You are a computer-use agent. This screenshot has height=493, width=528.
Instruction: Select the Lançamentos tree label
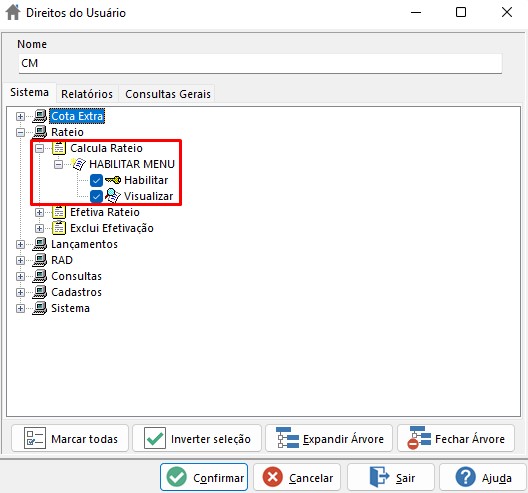pos(85,244)
